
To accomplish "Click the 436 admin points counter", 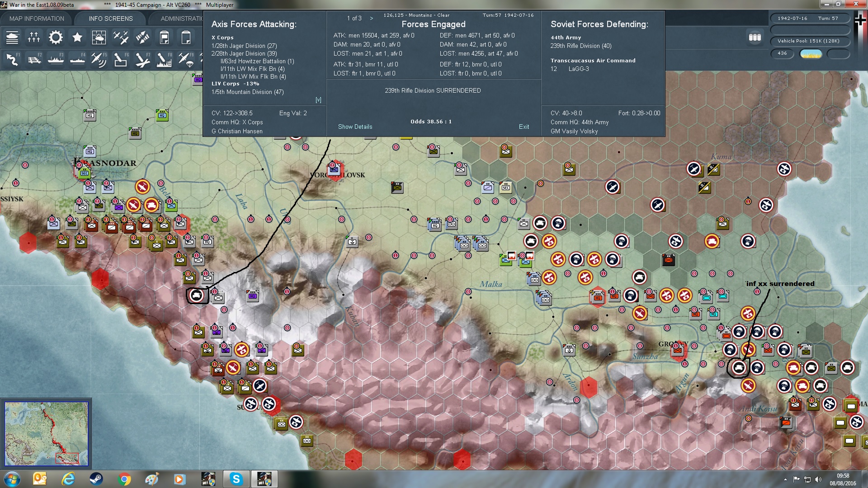I will click(782, 53).
